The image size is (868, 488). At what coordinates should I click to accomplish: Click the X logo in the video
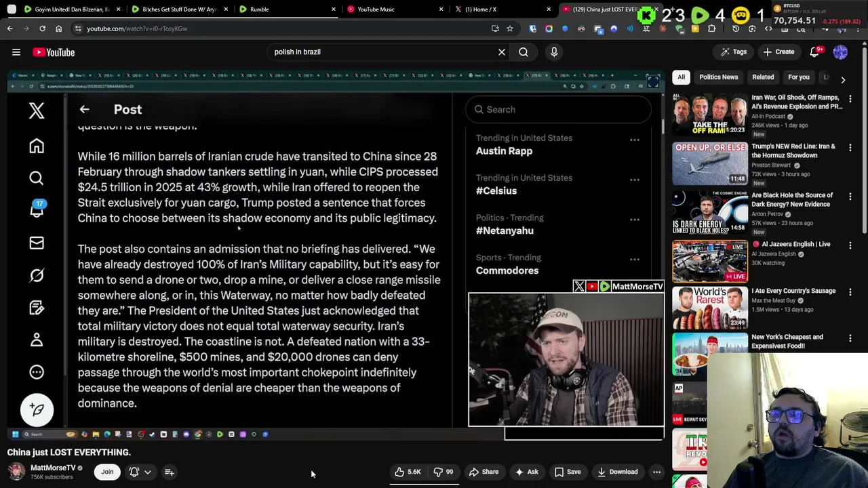37,110
